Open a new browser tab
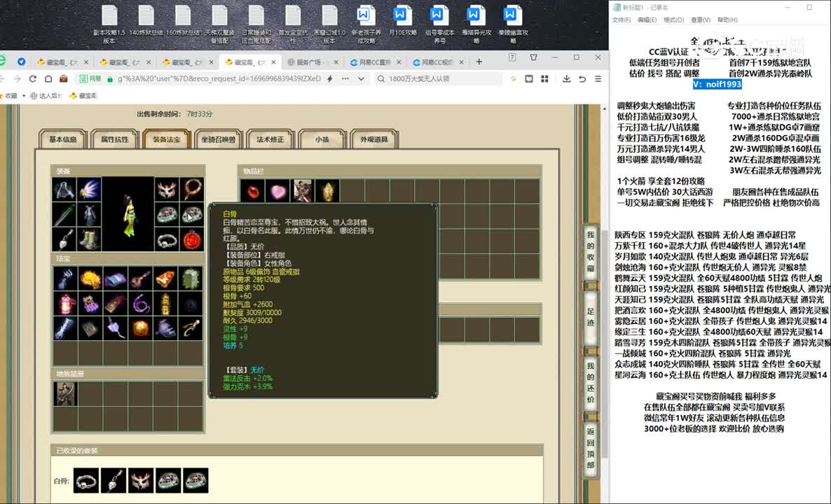The height and width of the screenshot is (504, 831). [x=479, y=62]
